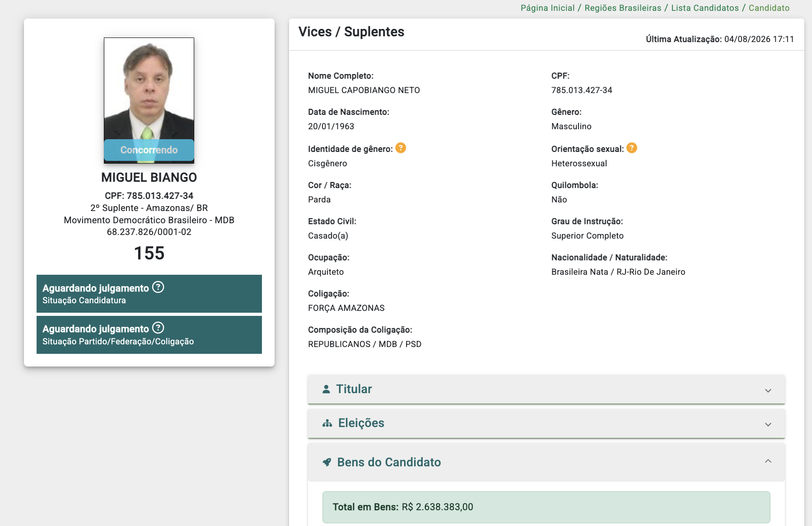Click Aguardando julgamento Situação Candidatura panel
Image resolution: width=812 pixels, height=526 pixels.
(x=149, y=294)
